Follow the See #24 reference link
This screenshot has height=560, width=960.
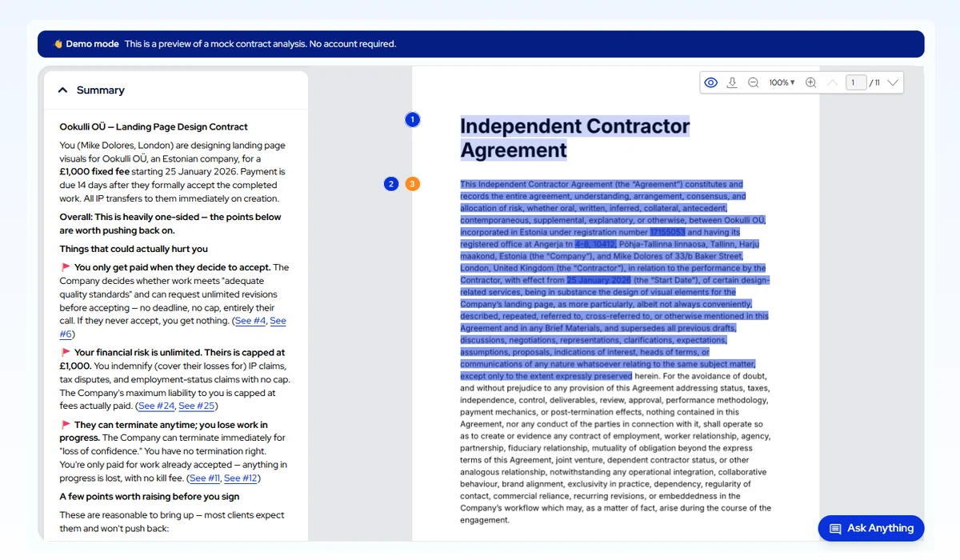point(157,406)
